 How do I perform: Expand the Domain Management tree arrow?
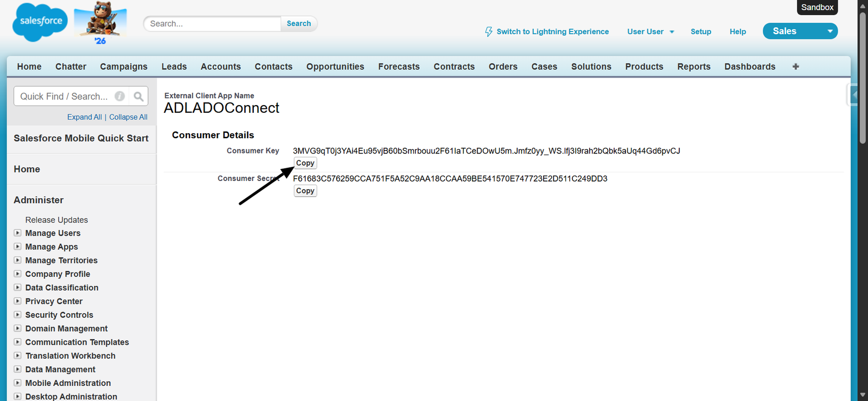17,328
